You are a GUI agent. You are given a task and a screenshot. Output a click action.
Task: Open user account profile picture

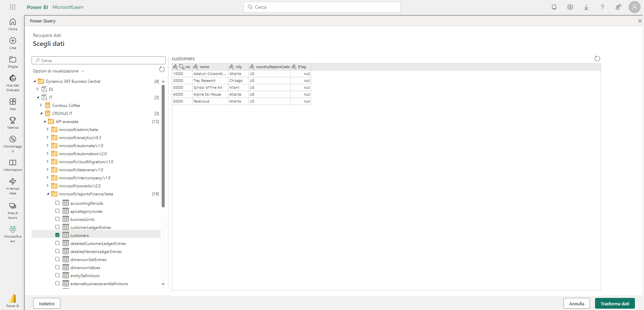635,7
